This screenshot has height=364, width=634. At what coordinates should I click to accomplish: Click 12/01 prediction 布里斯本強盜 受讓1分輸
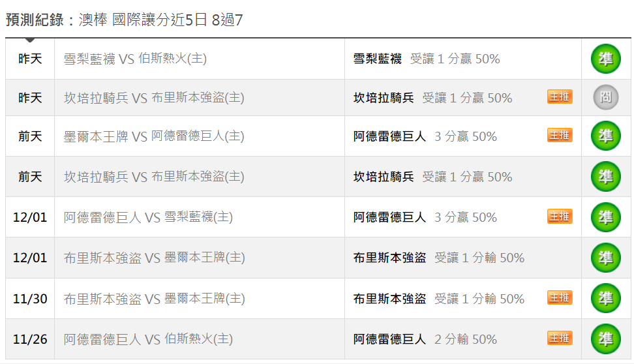[439, 258]
